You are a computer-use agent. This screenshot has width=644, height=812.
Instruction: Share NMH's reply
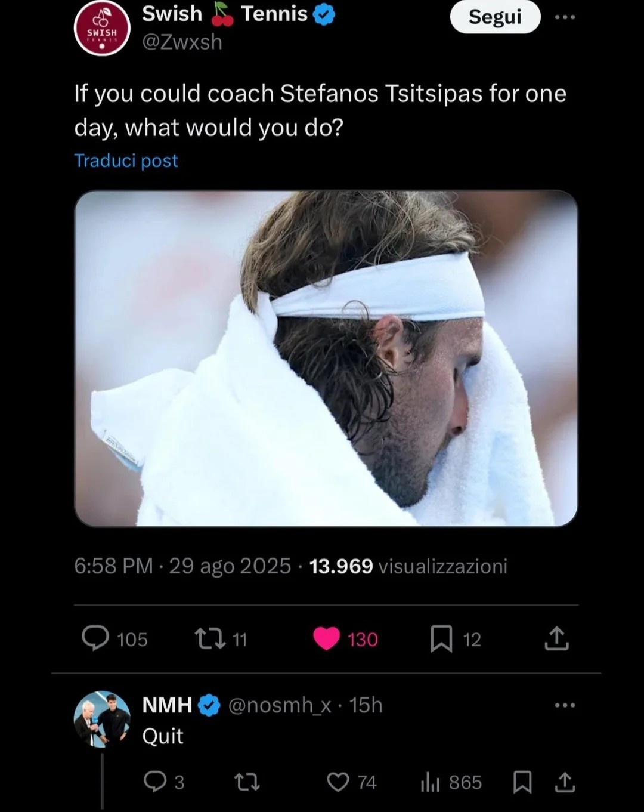click(x=565, y=782)
